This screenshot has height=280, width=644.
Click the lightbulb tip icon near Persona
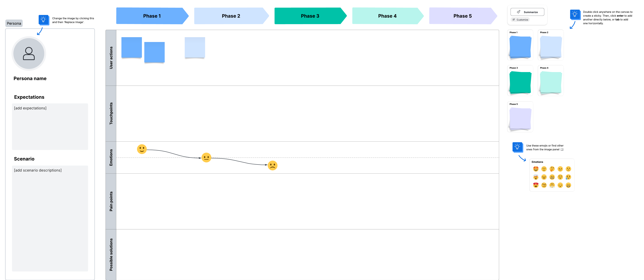click(43, 20)
